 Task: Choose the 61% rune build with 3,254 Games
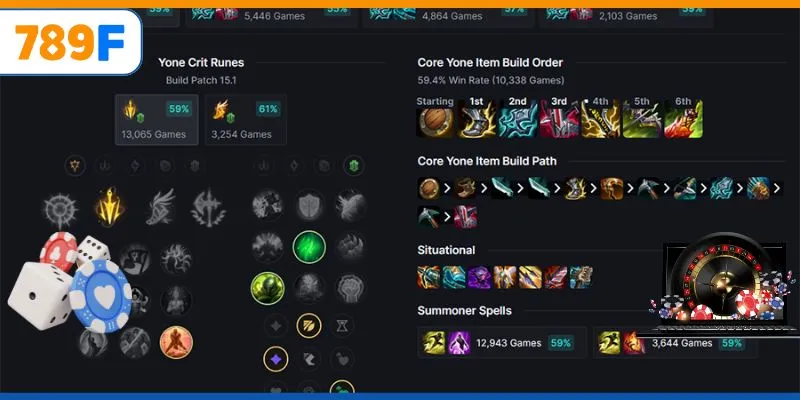246,120
